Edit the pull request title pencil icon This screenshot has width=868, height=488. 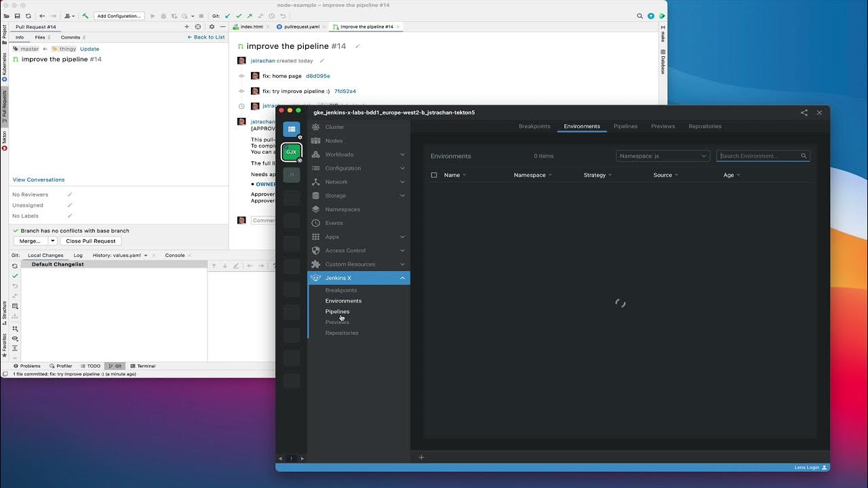pos(357,46)
